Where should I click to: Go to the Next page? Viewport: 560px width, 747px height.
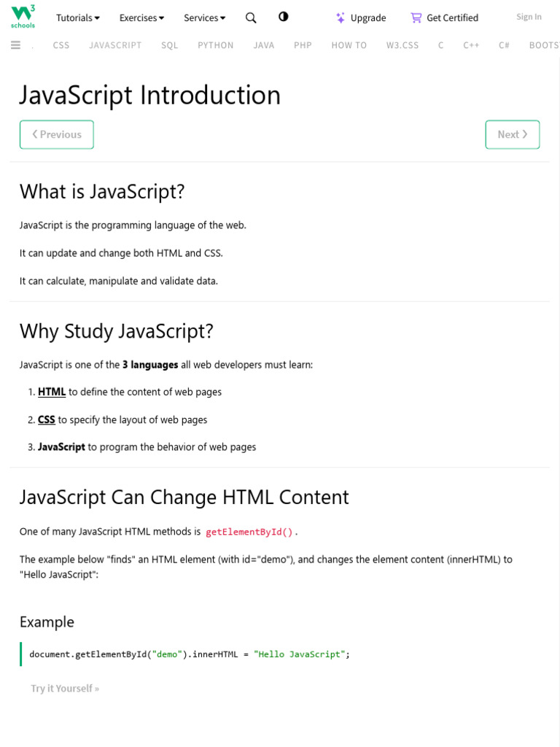coord(512,134)
